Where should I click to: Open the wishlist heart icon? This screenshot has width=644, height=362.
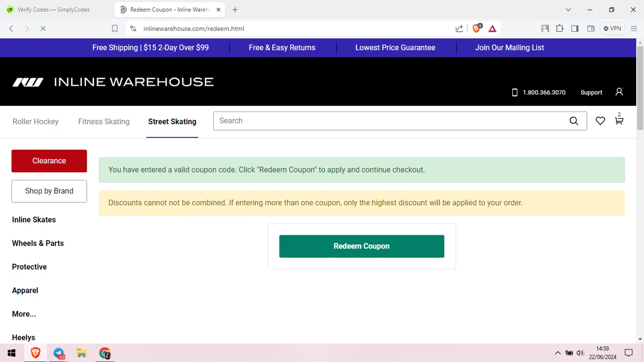click(x=600, y=121)
